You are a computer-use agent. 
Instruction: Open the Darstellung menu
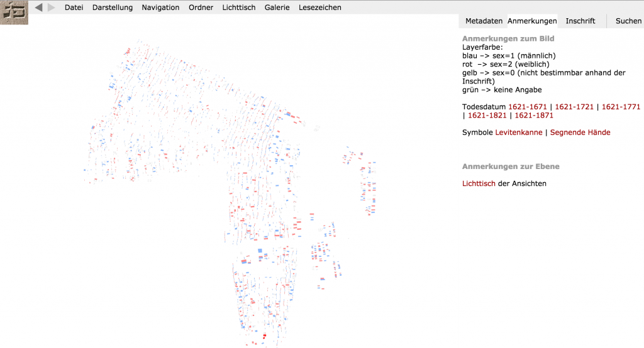click(112, 8)
